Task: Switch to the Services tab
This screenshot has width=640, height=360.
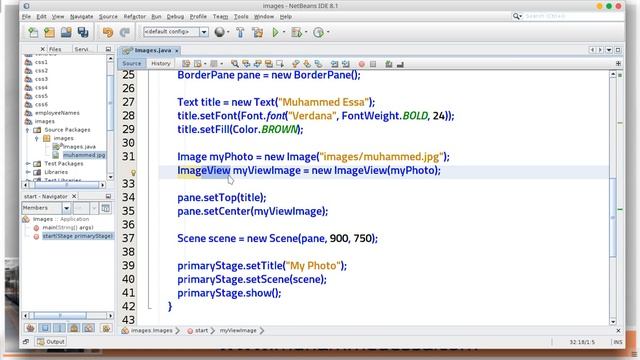Action: tap(81, 49)
